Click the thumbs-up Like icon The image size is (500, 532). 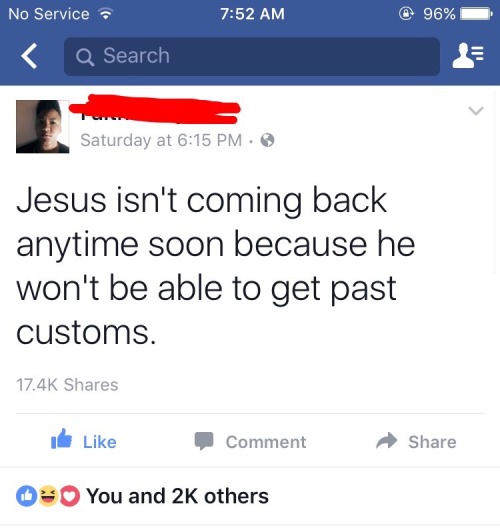tap(61, 439)
